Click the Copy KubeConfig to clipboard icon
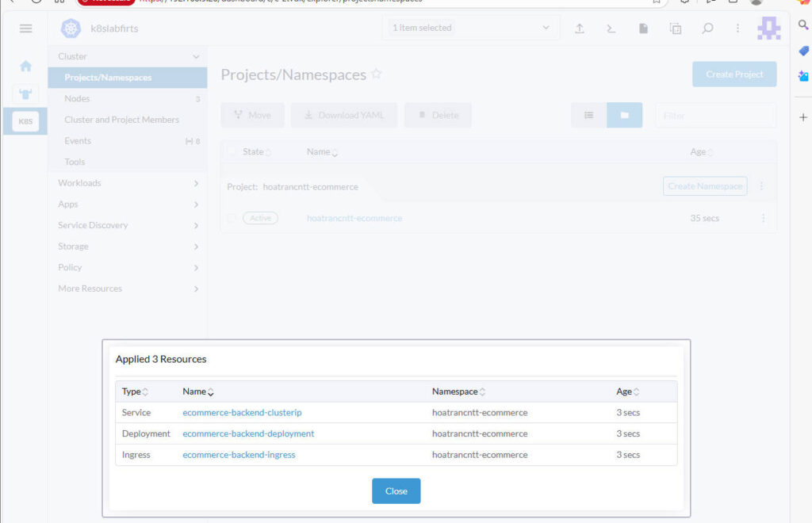 click(x=676, y=29)
